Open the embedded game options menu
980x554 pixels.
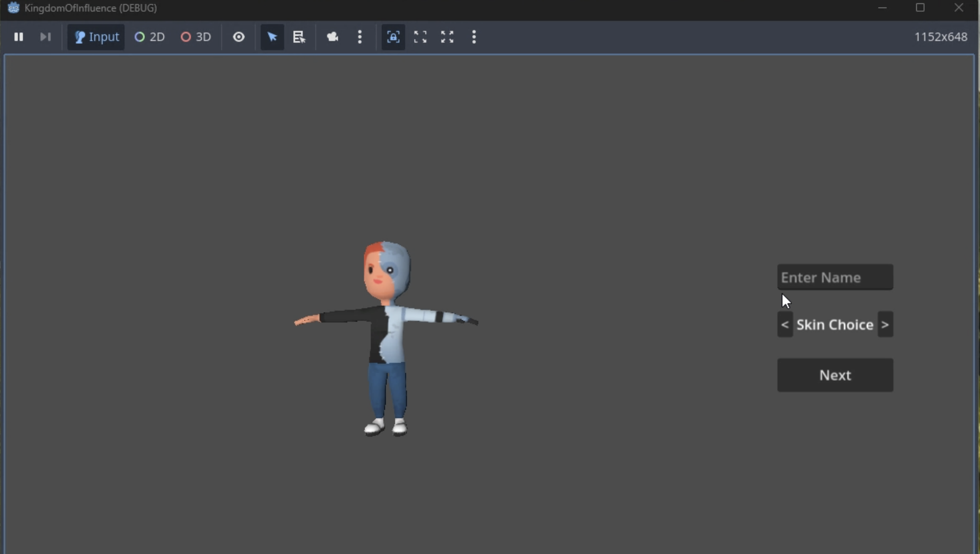pos(473,36)
